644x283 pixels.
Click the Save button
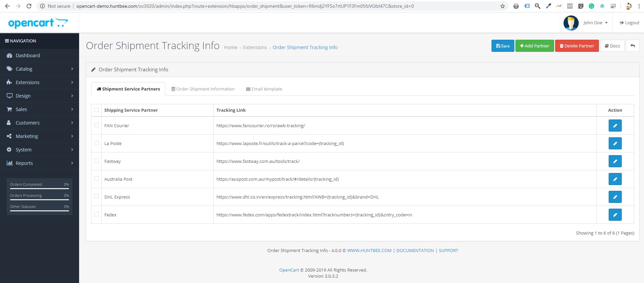503,46
